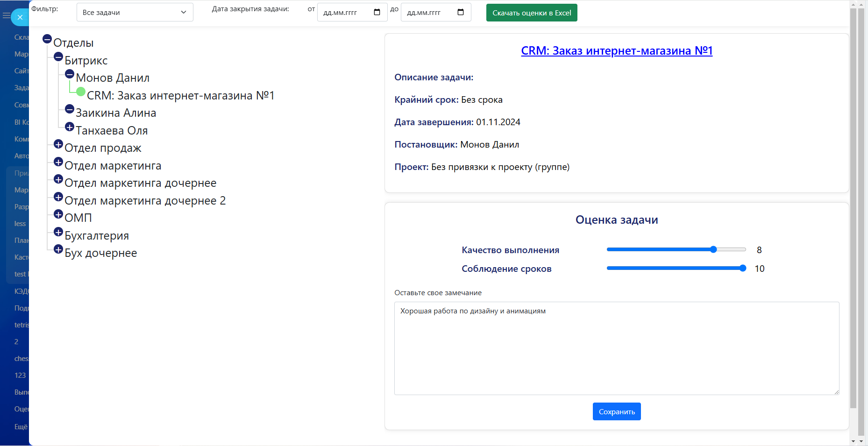868x446 pixels.
Task: Click the remark comment text area
Action: [x=616, y=348]
